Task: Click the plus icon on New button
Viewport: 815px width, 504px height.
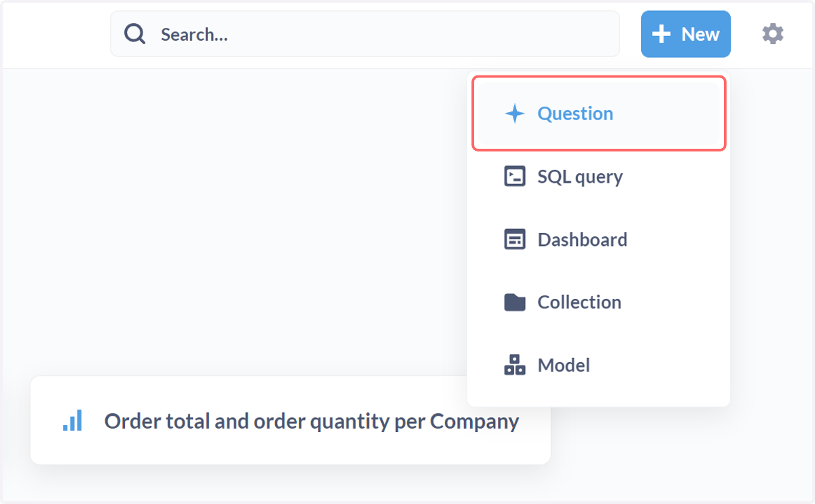Action: coord(661,34)
